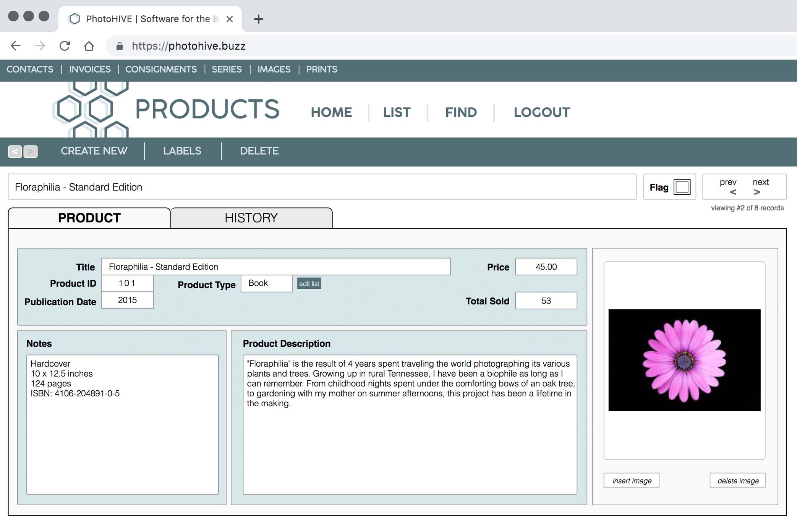Click the browser reload icon
Viewport: 797px width, 532px height.
point(65,46)
